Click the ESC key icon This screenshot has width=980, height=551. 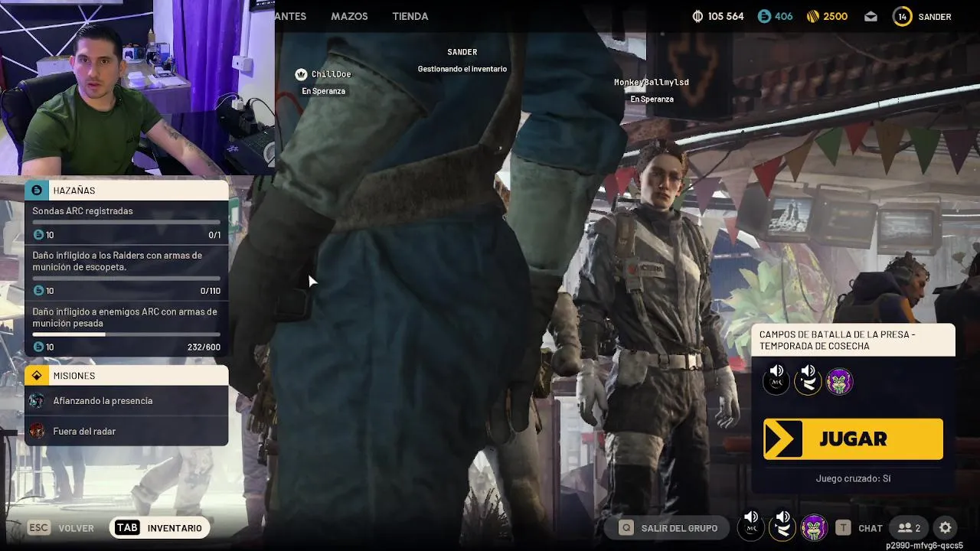click(38, 527)
